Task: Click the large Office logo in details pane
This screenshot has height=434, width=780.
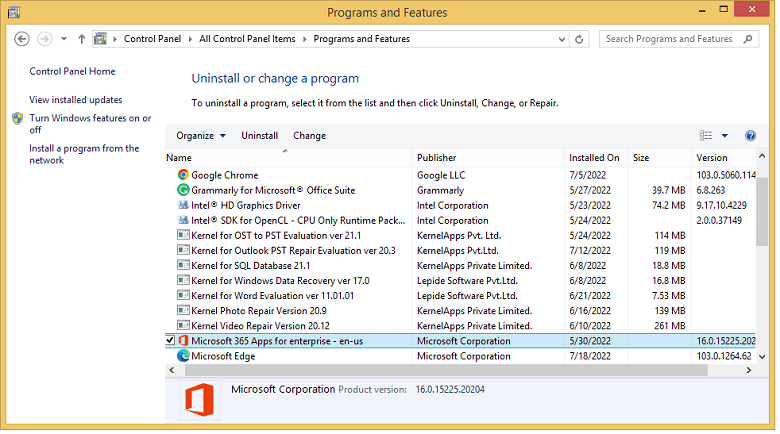Action: coord(199,400)
